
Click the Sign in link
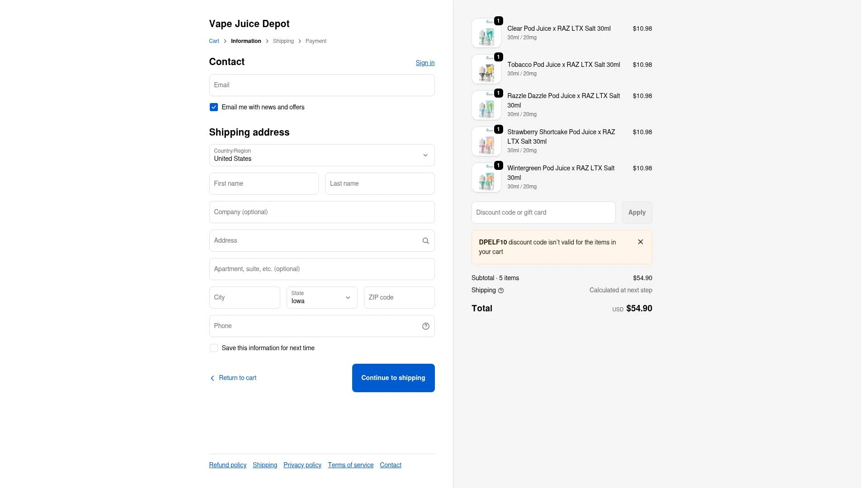425,63
